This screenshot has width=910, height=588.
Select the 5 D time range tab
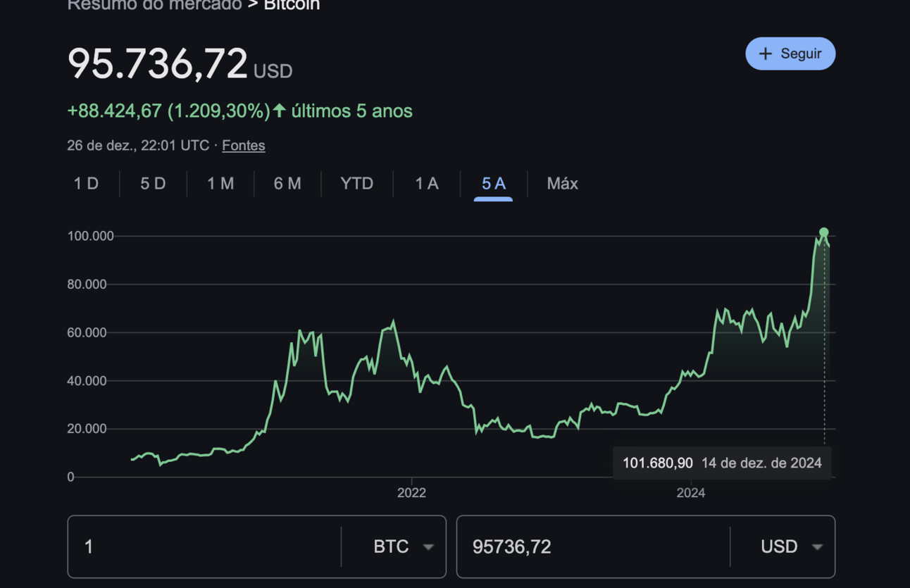153,184
